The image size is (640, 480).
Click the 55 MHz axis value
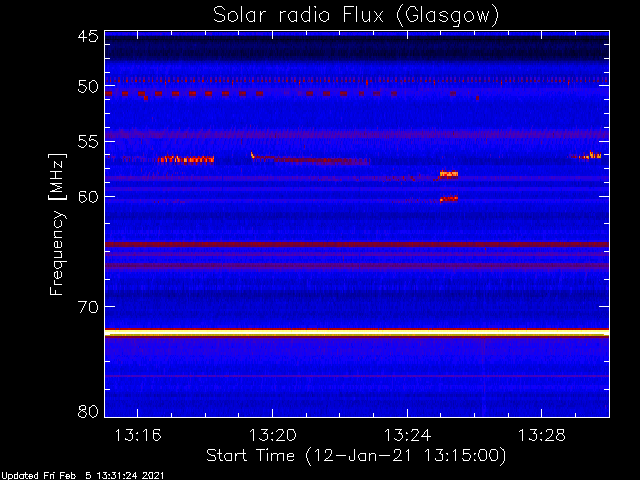pos(88,142)
